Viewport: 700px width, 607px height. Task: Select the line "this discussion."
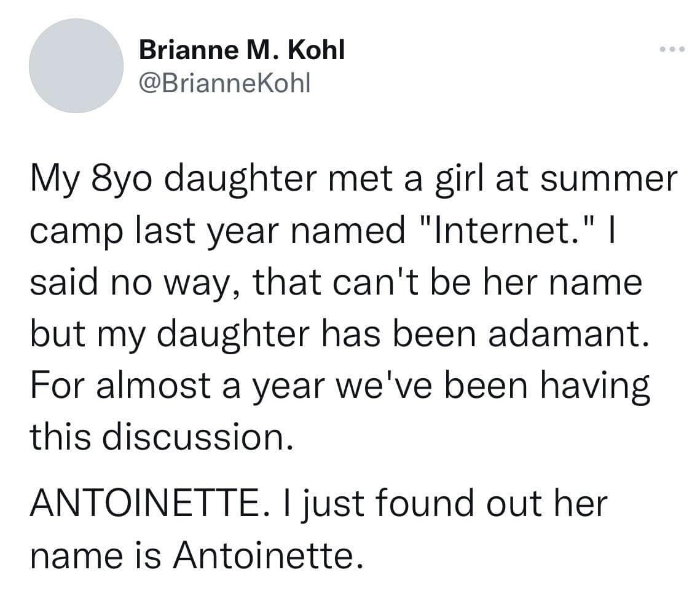click(158, 436)
